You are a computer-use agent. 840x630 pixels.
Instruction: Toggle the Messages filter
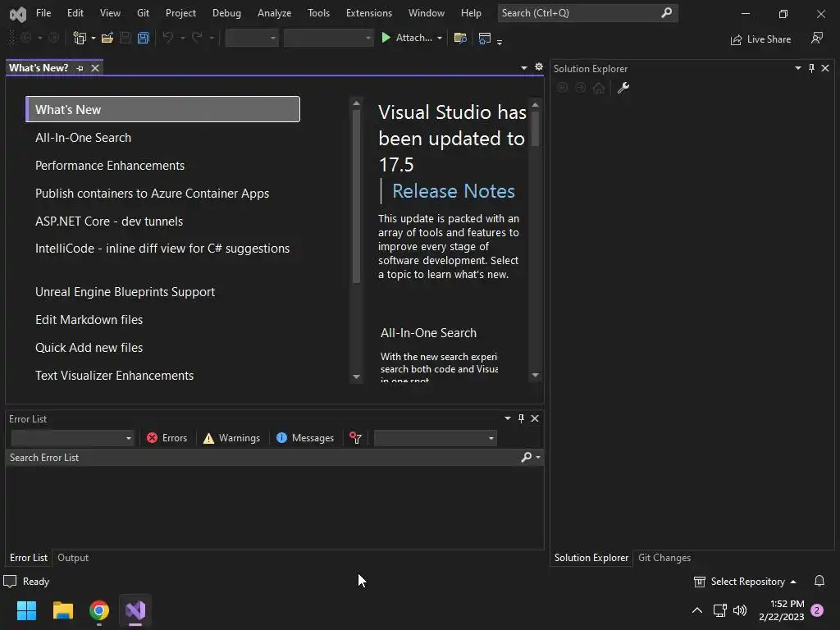(305, 438)
